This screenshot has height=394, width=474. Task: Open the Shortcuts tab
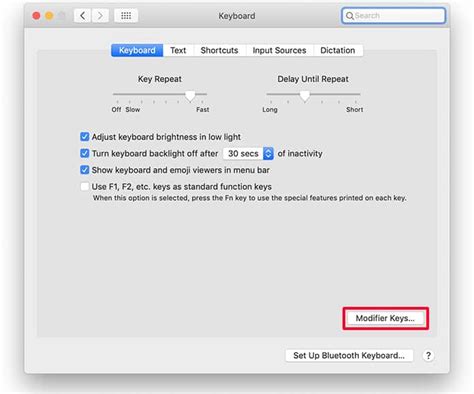pos(219,50)
